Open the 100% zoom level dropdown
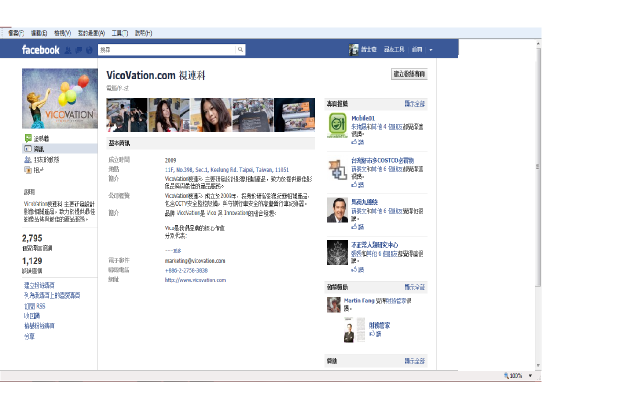This screenshot has height=400, width=640. point(530,376)
